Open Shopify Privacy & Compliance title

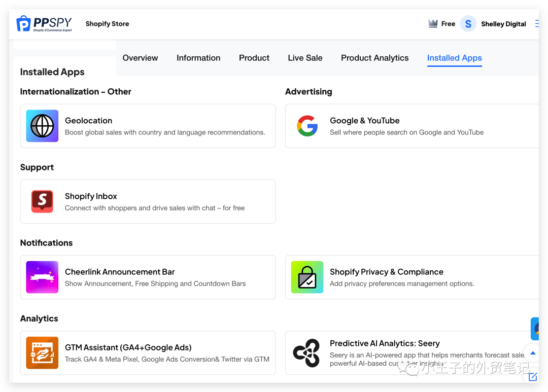point(387,272)
